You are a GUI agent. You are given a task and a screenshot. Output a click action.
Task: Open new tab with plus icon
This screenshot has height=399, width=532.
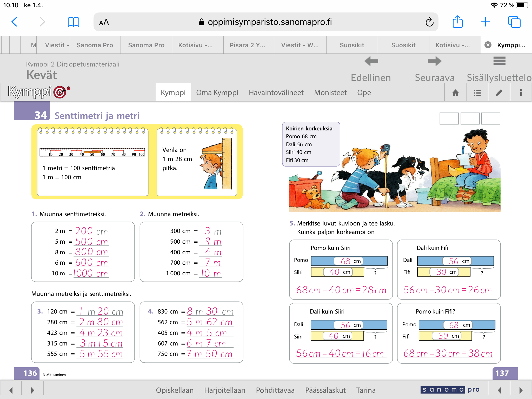[x=485, y=22]
